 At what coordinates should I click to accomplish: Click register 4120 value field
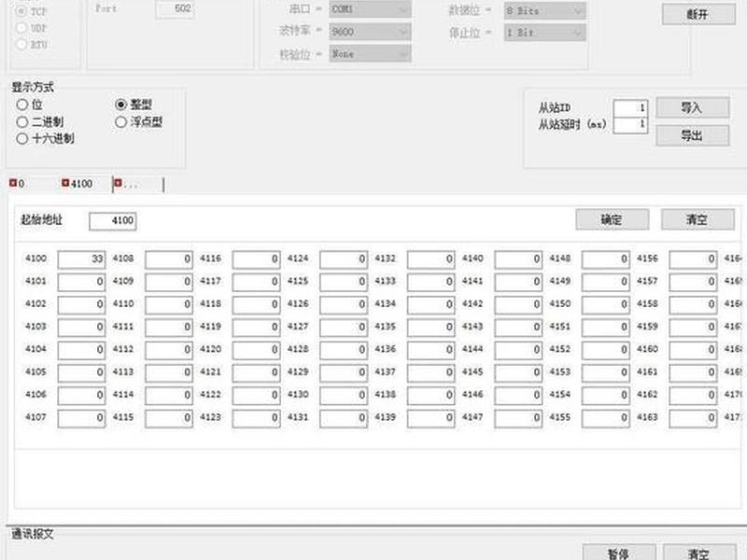(256, 351)
